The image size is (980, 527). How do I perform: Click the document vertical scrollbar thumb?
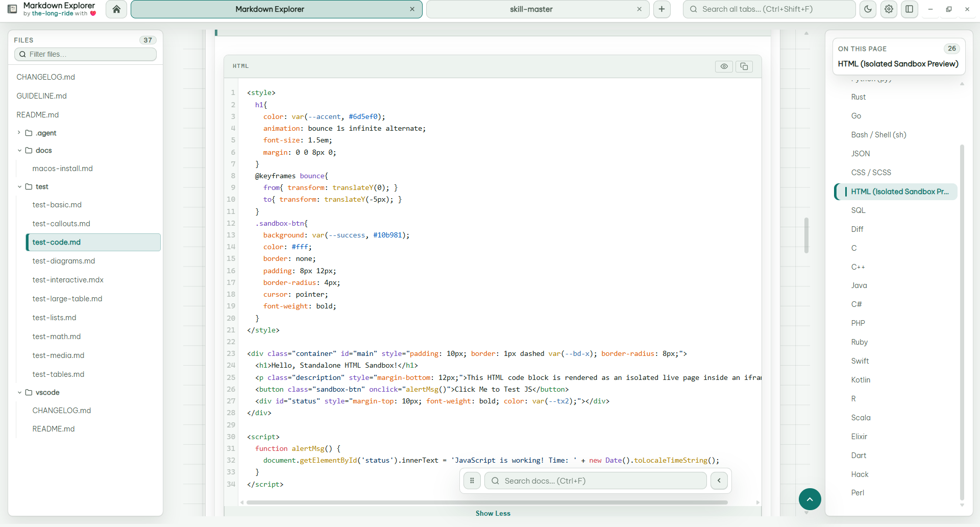806,235
